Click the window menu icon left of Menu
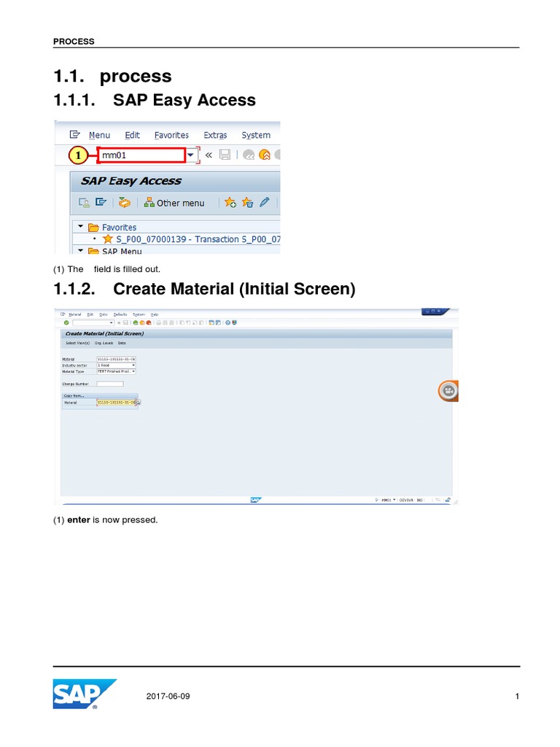 (75, 135)
